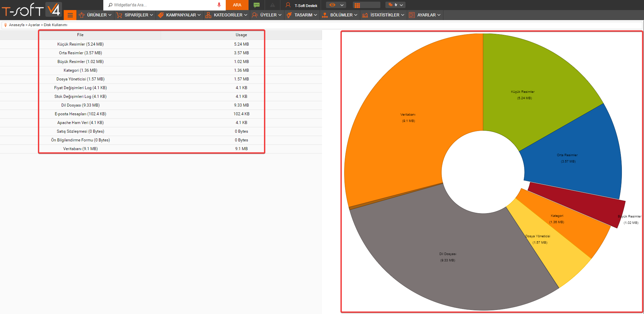Viewport: 644px width, 314px height.
Task: Click the magnifier icon in search box
Action: (110, 5)
